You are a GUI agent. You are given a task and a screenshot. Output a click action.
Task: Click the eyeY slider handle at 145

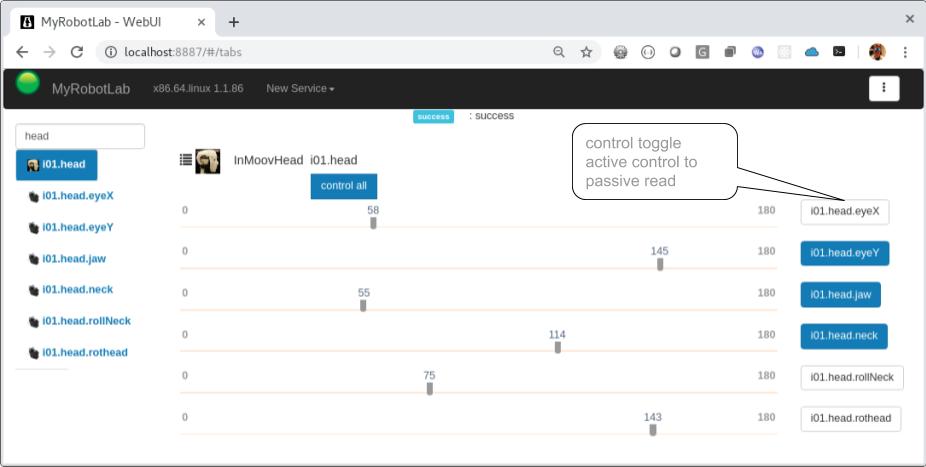(660, 264)
